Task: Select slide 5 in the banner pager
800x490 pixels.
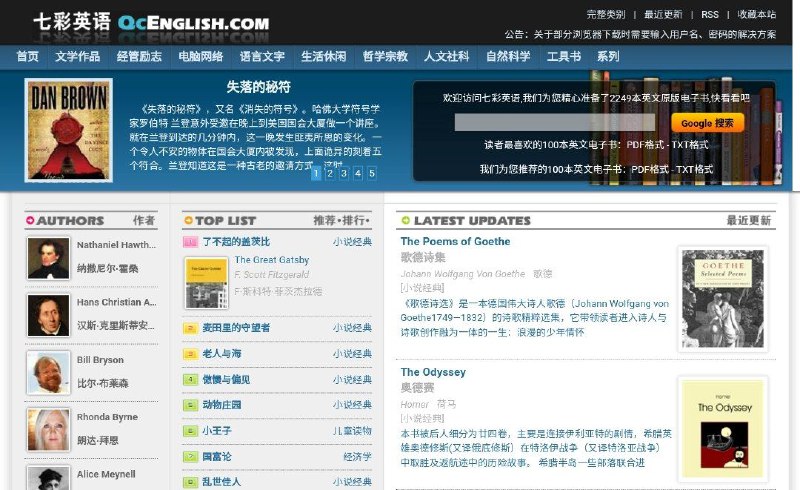Action: click(372, 174)
